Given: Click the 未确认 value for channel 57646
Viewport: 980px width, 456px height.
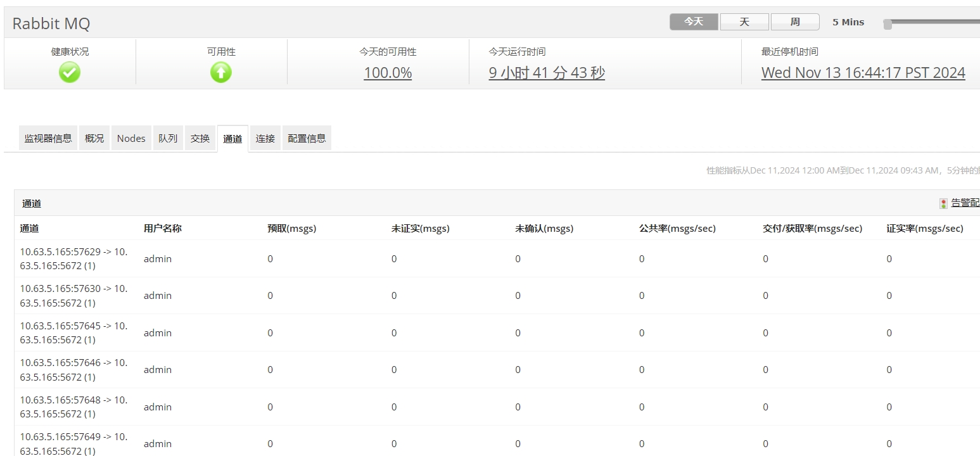Looking at the screenshot, I should (x=518, y=370).
